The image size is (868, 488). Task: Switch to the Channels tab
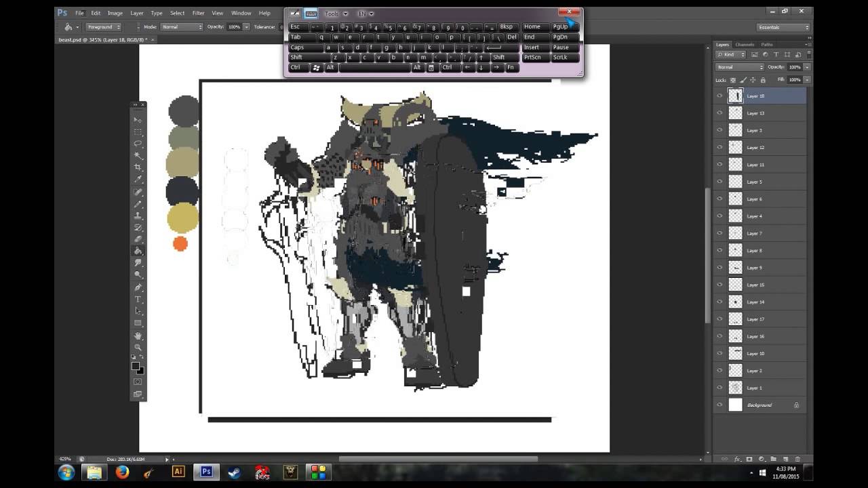pyautogui.click(x=745, y=45)
